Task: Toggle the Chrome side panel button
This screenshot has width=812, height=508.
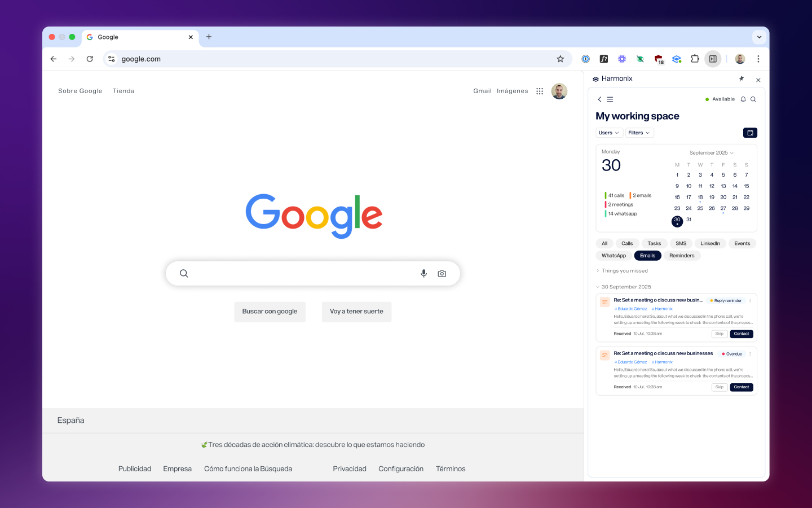Action: click(713, 59)
